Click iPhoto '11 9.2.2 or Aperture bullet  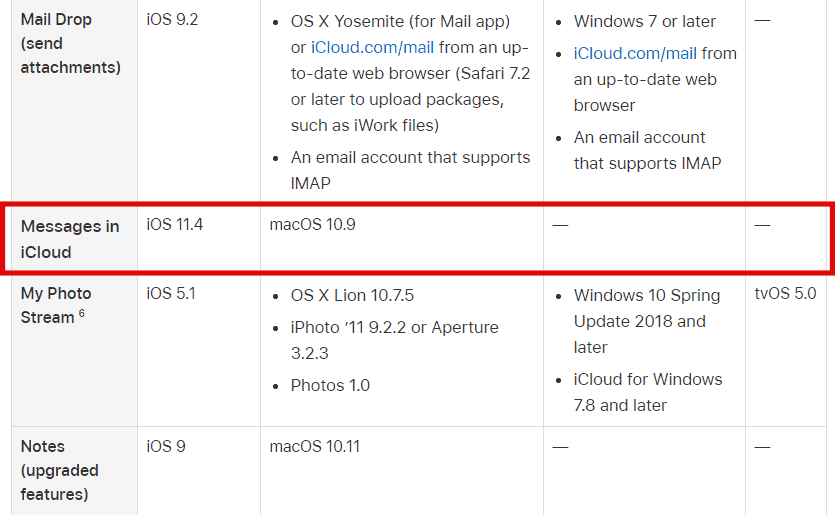tap(395, 340)
